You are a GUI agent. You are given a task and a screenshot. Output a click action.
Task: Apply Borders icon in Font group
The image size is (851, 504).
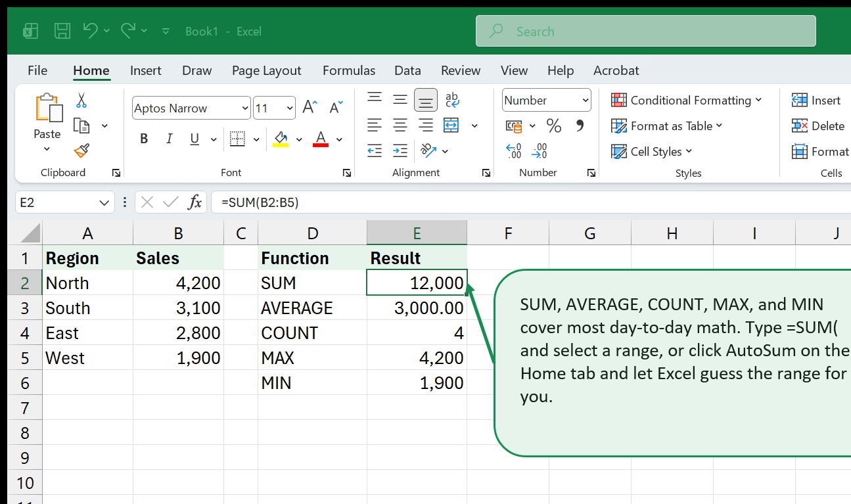pos(237,139)
